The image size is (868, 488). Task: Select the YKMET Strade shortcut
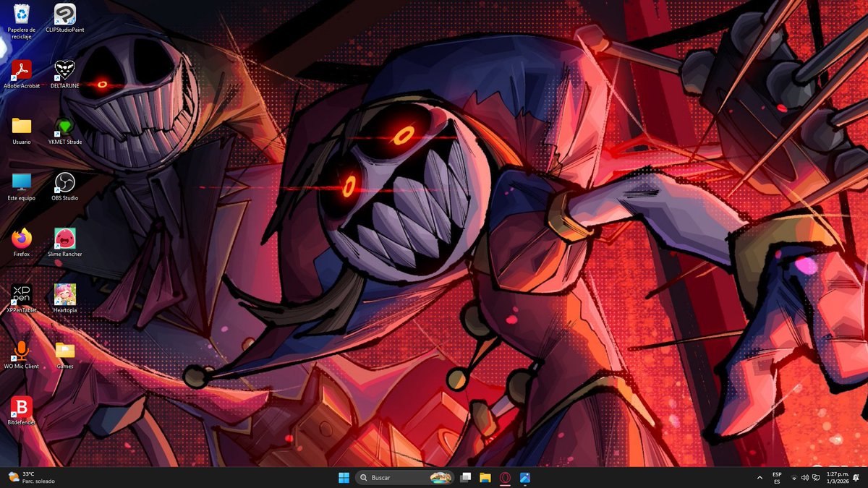tap(65, 130)
